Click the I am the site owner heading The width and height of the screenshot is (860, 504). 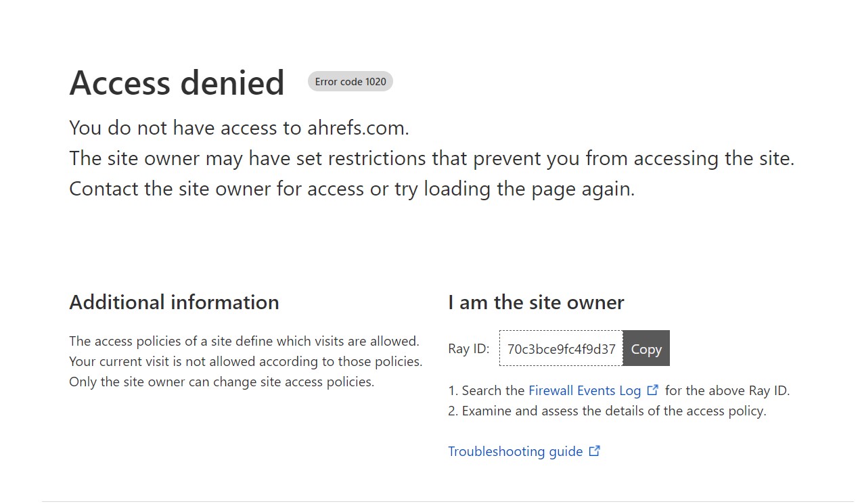(x=536, y=302)
